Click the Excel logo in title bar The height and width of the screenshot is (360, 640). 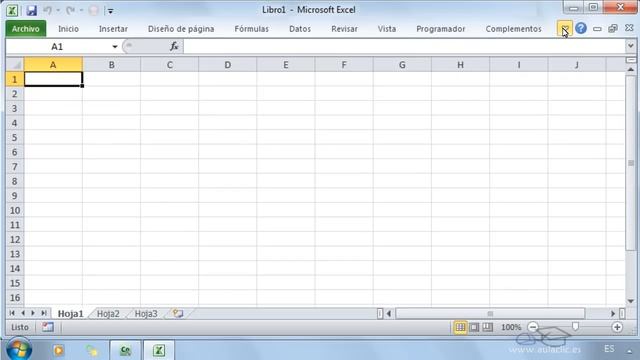tap(12, 10)
